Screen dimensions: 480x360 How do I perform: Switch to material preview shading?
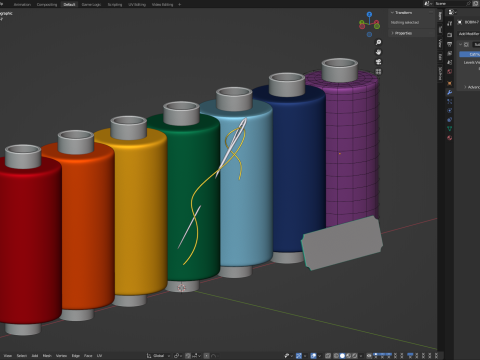(348, 356)
